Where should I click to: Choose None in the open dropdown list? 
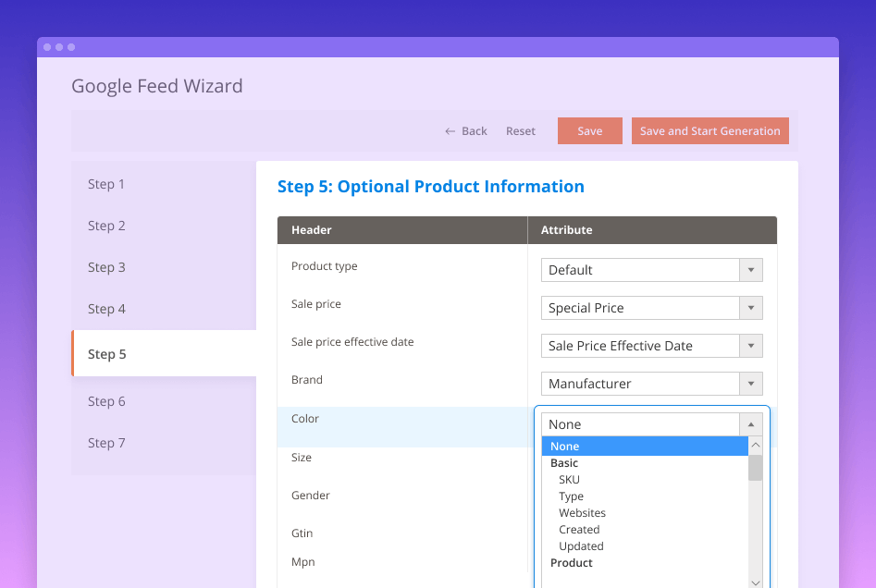(564, 446)
